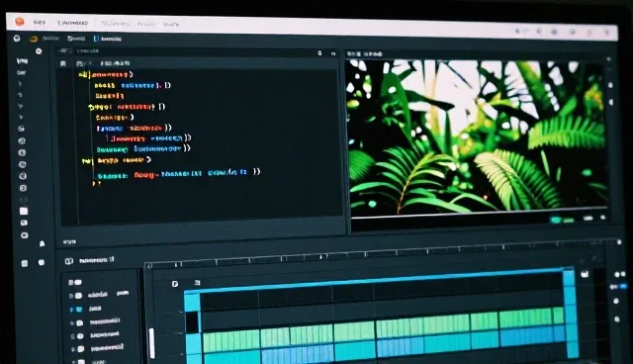
Task: Click the first menu item beside the orange app icon
Action: 40,22
